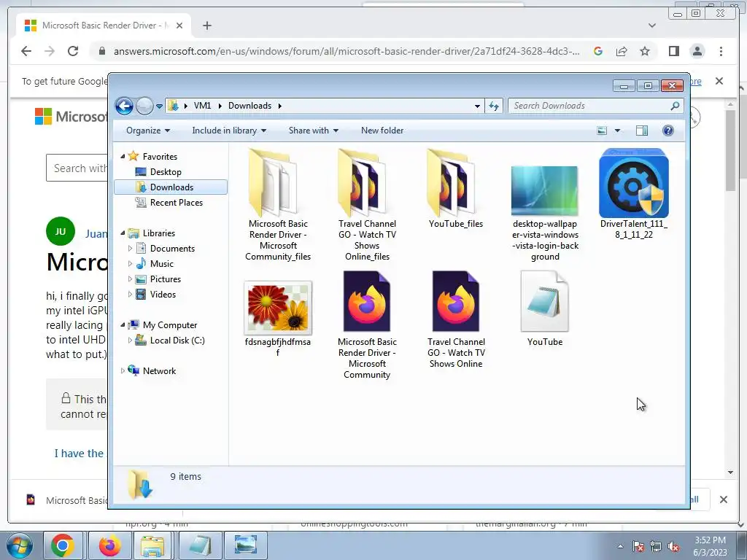This screenshot has height=560, width=747.
Task: Expand the Music library
Action: tap(130, 263)
